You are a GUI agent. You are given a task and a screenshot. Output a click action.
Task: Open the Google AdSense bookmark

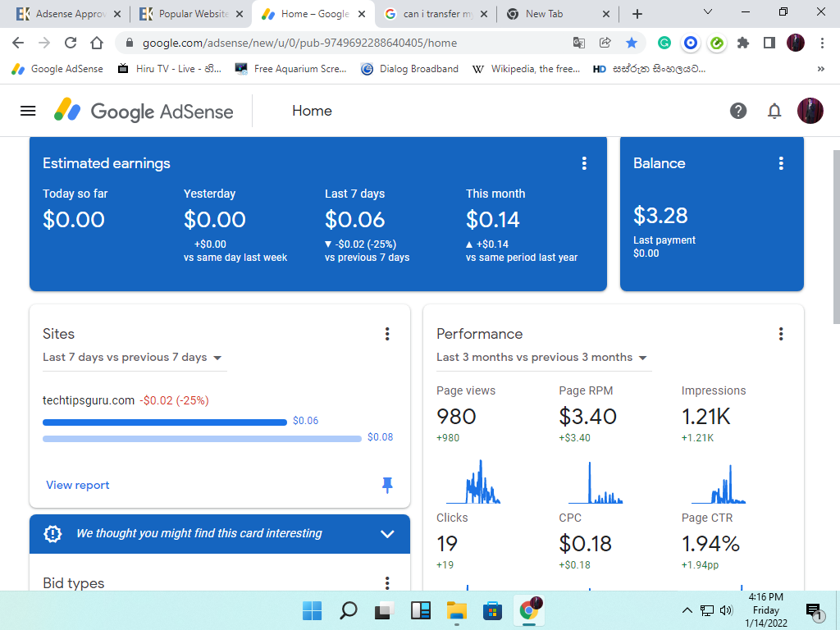point(57,69)
